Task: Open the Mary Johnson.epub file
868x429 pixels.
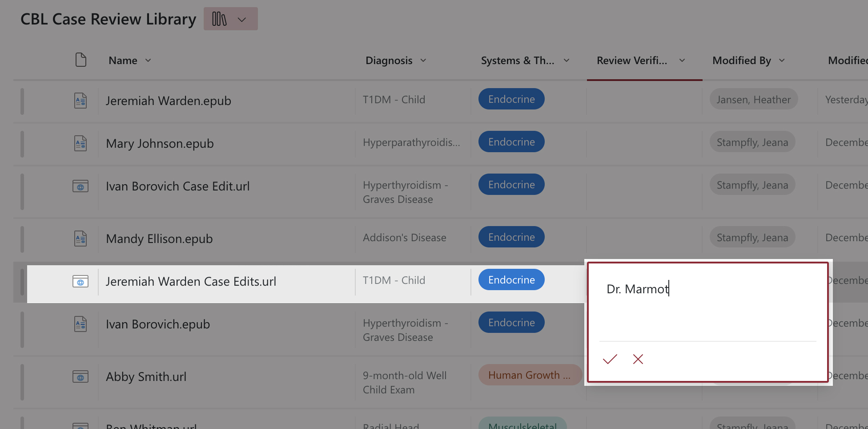Action: click(x=160, y=143)
